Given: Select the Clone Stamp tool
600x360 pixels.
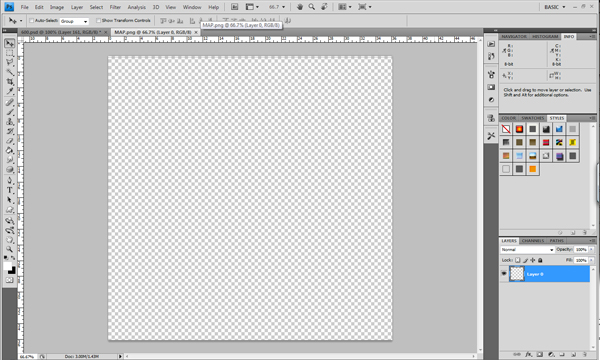Looking at the screenshot, I should click(10, 121).
